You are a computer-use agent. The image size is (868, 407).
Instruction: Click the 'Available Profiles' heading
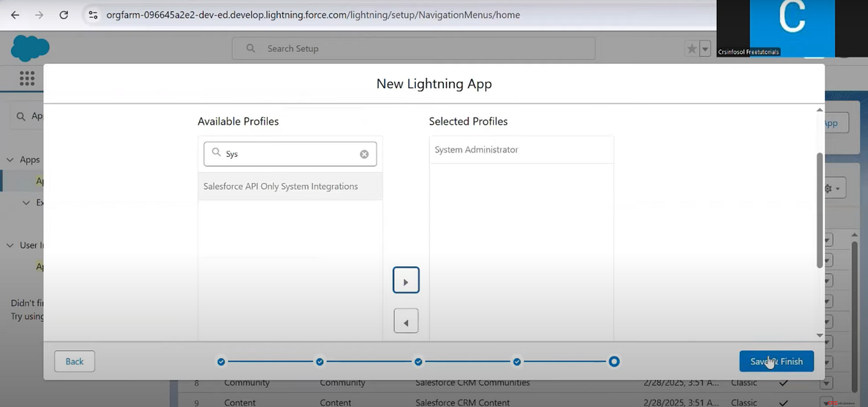pyautogui.click(x=238, y=121)
